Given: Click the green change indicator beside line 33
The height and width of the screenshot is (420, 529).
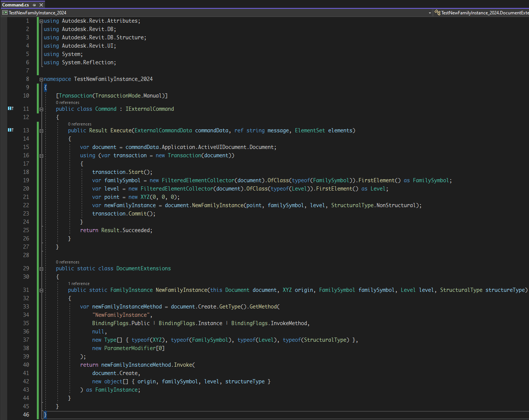Looking at the screenshot, I should (37, 306).
